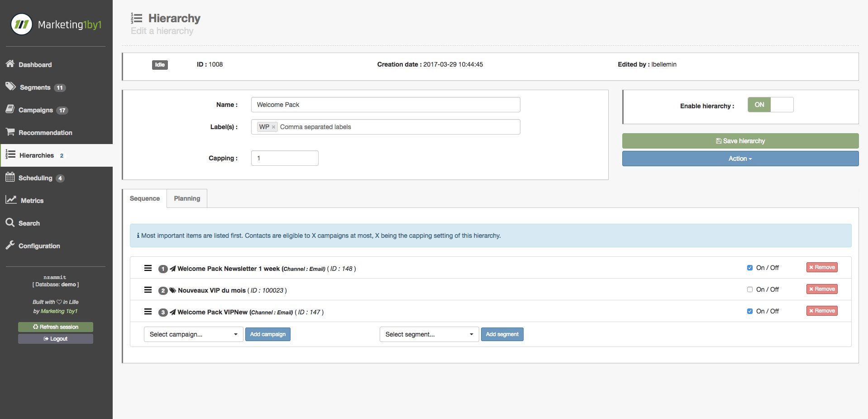Click into the Capping input field
The image size is (868, 419).
285,158
